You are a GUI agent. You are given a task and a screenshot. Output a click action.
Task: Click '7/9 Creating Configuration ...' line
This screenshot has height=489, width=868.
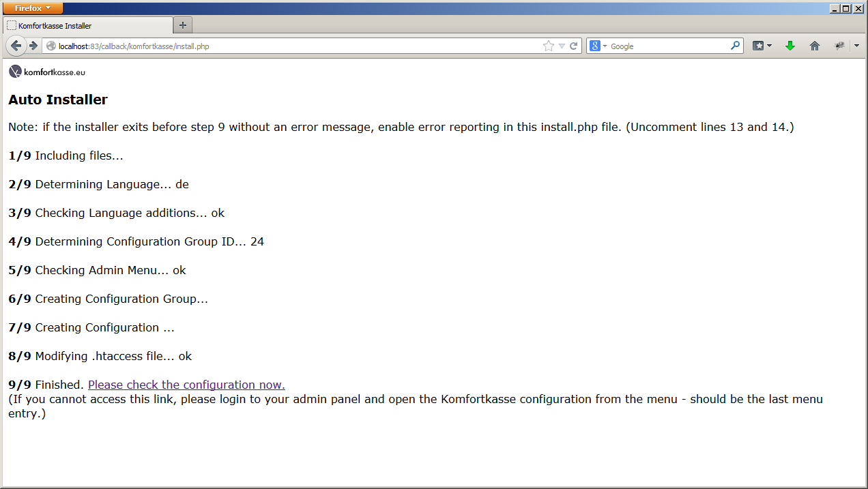click(91, 327)
